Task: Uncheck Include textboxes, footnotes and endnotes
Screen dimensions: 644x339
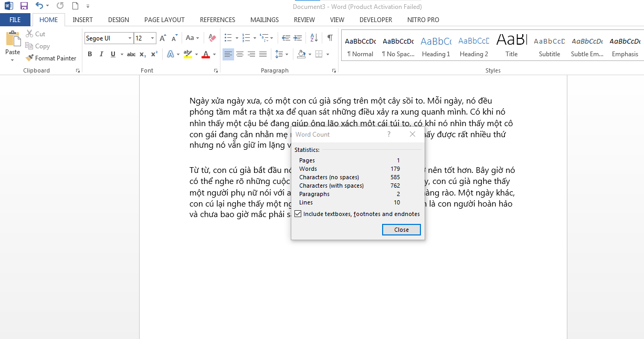Action: (x=298, y=214)
